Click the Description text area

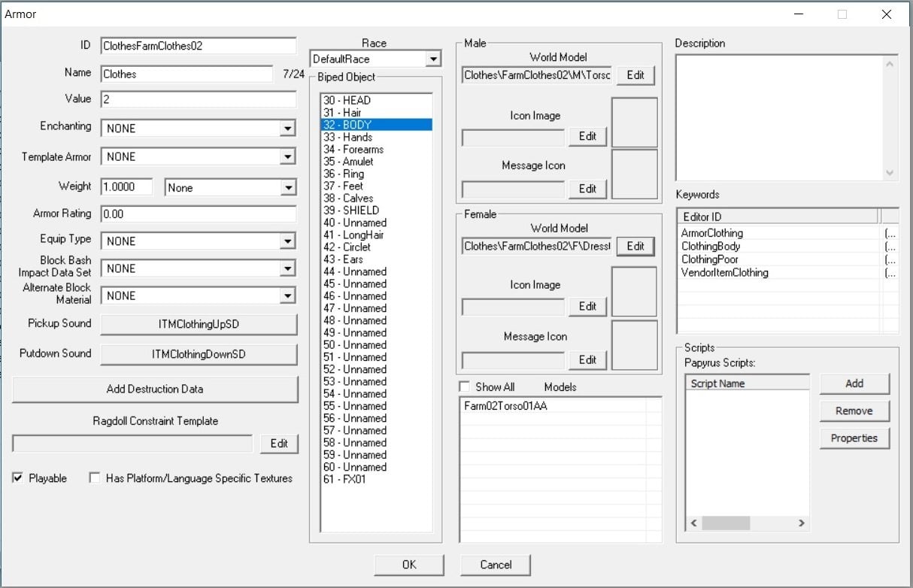[x=780, y=118]
